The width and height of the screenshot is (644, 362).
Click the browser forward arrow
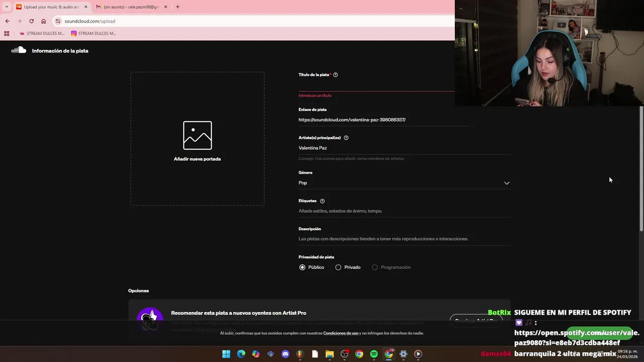pyautogui.click(x=19, y=21)
